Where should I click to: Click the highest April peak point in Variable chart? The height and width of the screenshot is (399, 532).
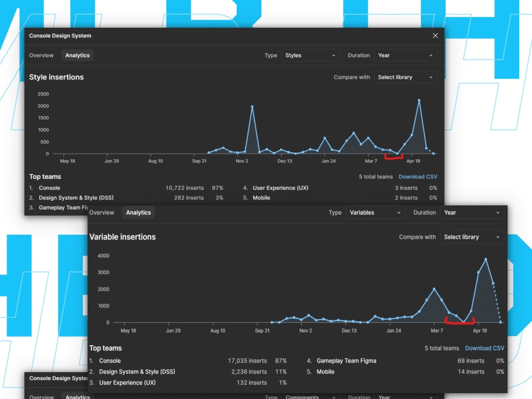pos(486,259)
